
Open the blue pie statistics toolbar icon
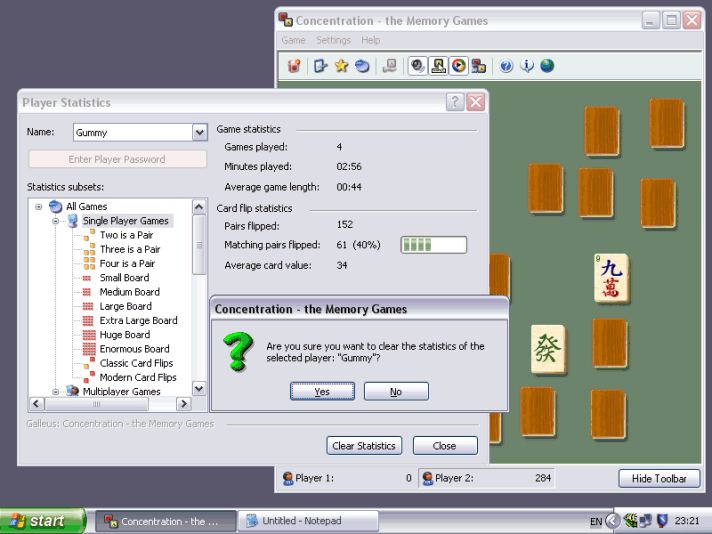pyautogui.click(x=362, y=66)
